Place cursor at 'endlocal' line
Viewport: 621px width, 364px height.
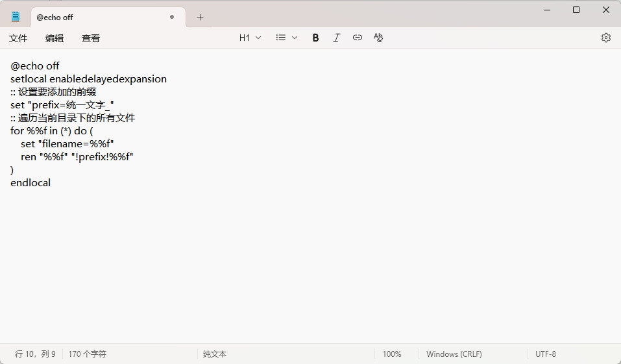click(x=30, y=182)
